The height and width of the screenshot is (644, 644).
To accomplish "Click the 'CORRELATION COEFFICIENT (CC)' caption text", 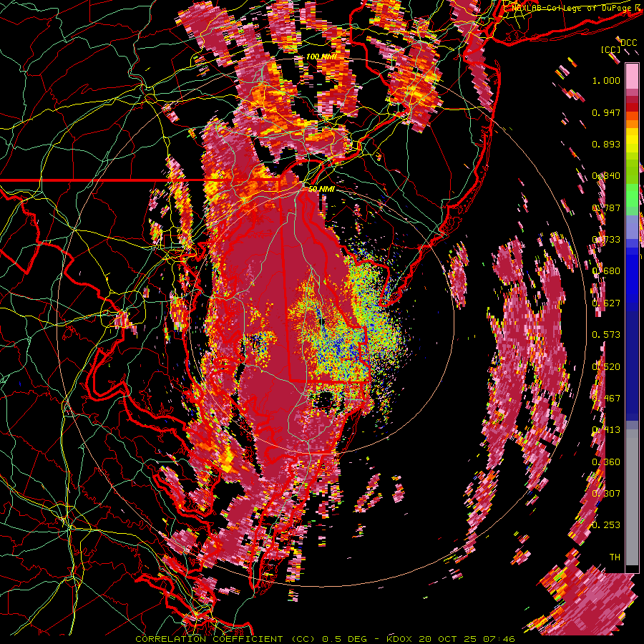I will click(x=225, y=639).
